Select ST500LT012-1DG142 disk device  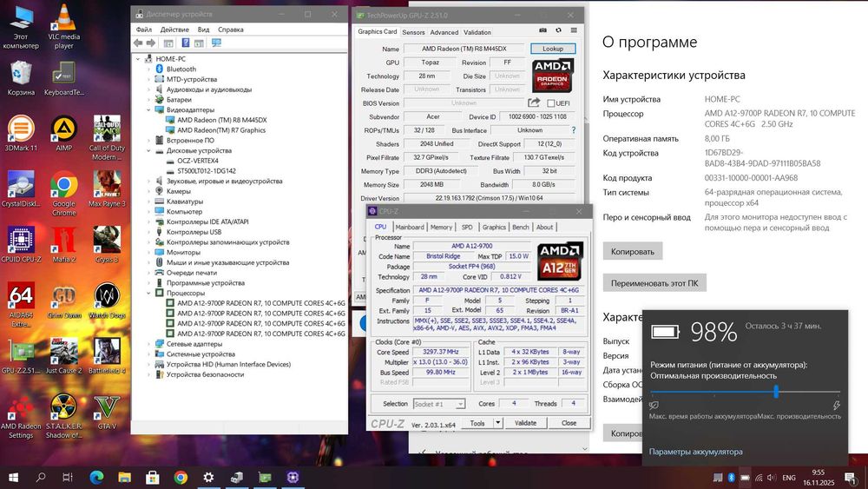(x=207, y=171)
